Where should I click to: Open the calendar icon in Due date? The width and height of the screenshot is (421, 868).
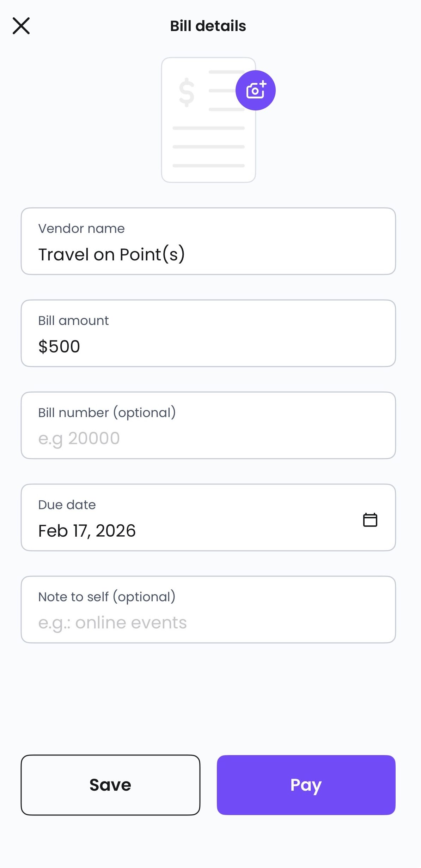pyautogui.click(x=370, y=520)
